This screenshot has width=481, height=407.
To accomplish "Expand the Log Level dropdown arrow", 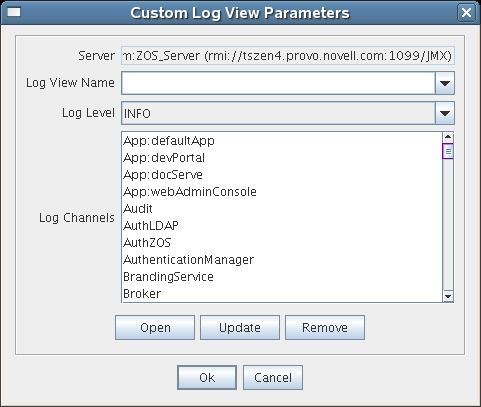I will (x=445, y=113).
